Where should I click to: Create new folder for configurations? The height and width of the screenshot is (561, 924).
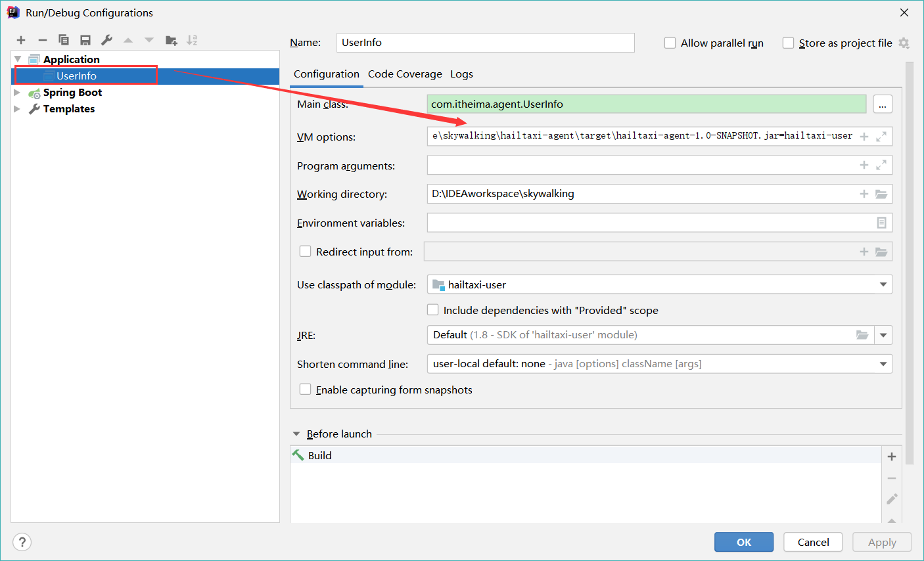[172, 40]
